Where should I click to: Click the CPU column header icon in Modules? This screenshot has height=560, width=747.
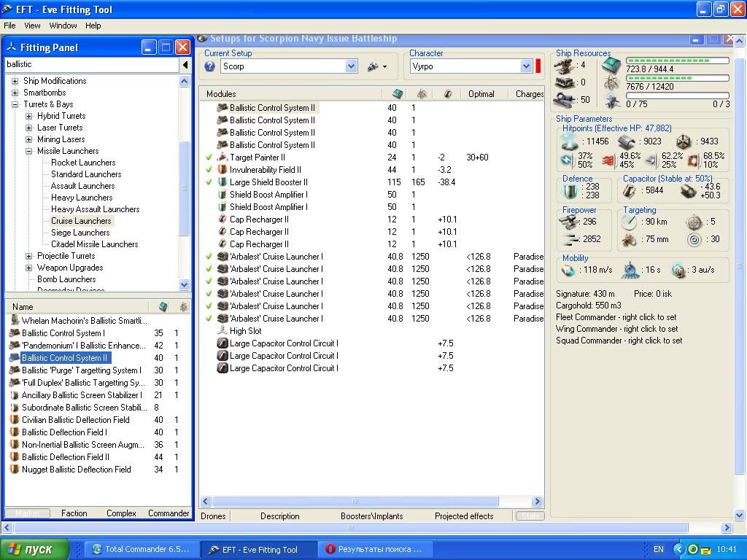398,94
